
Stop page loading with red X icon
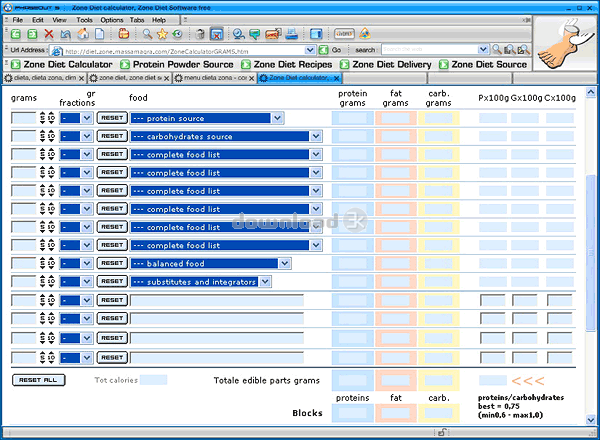49,34
